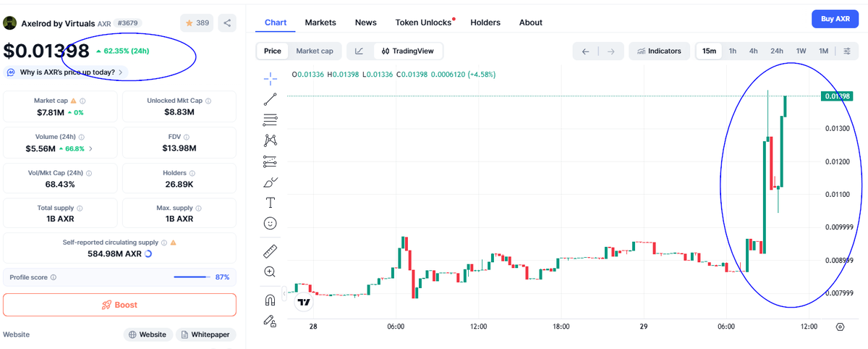Select the 1M timeframe
This screenshot has width=868, height=349.
pos(823,51)
